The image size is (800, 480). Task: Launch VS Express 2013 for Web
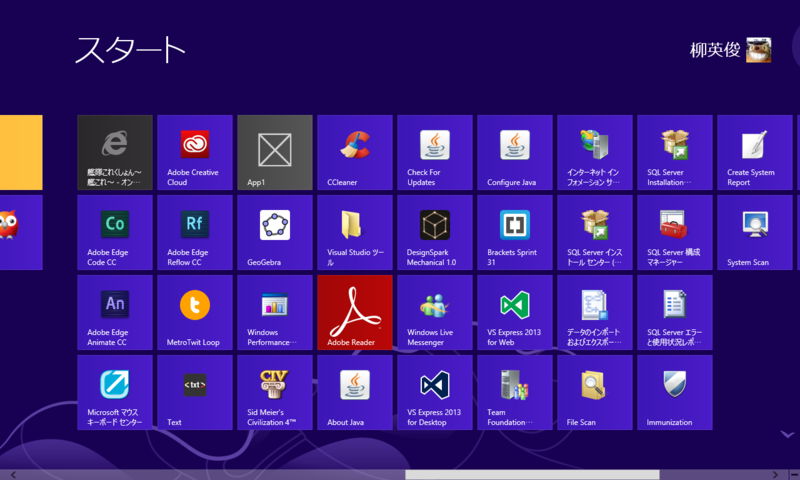click(x=515, y=313)
